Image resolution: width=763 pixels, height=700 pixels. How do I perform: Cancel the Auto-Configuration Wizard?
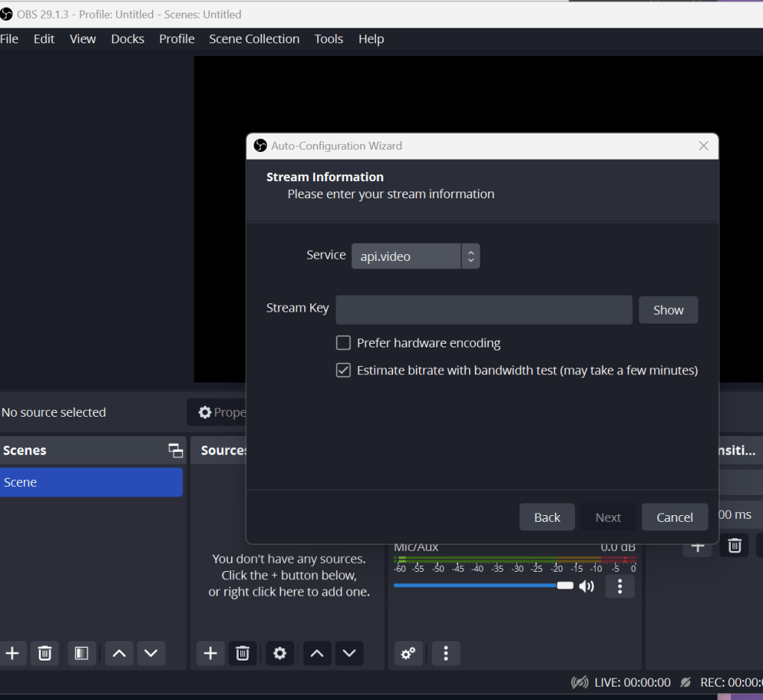[x=674, y=517]
